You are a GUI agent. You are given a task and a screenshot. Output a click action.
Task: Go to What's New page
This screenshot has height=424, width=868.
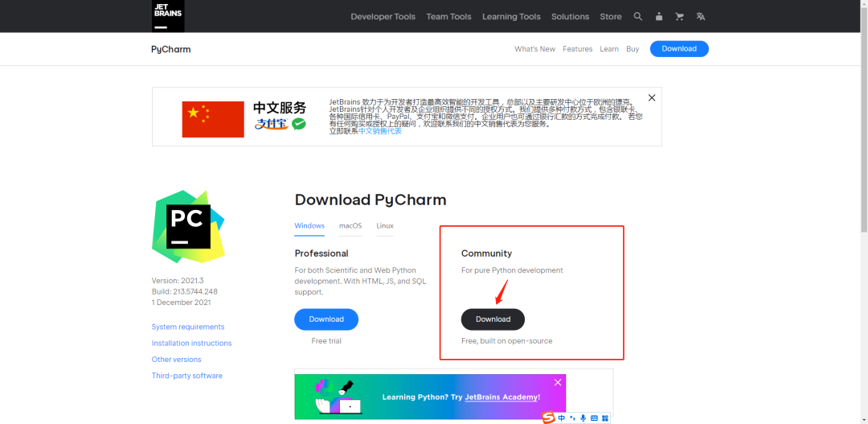tap(534, 49)
